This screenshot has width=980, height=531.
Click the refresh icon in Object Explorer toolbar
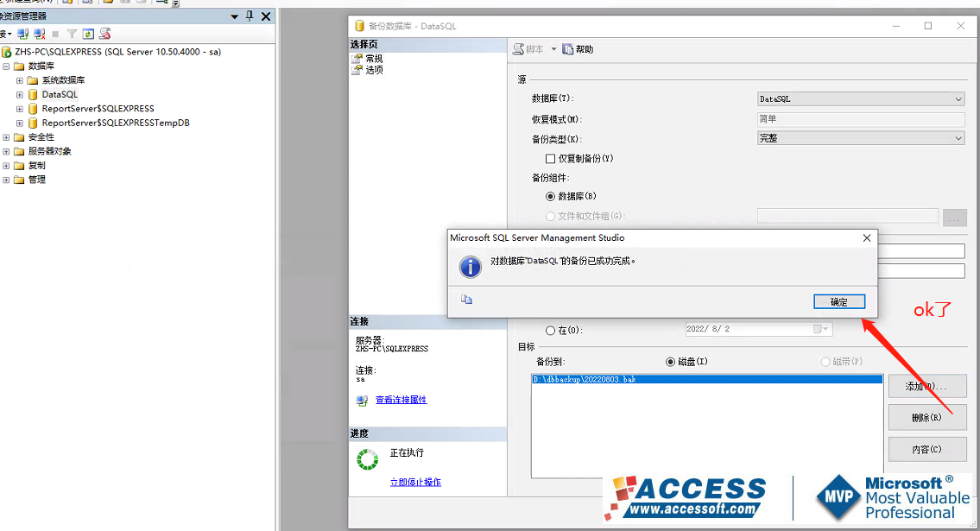pos(88,34)
